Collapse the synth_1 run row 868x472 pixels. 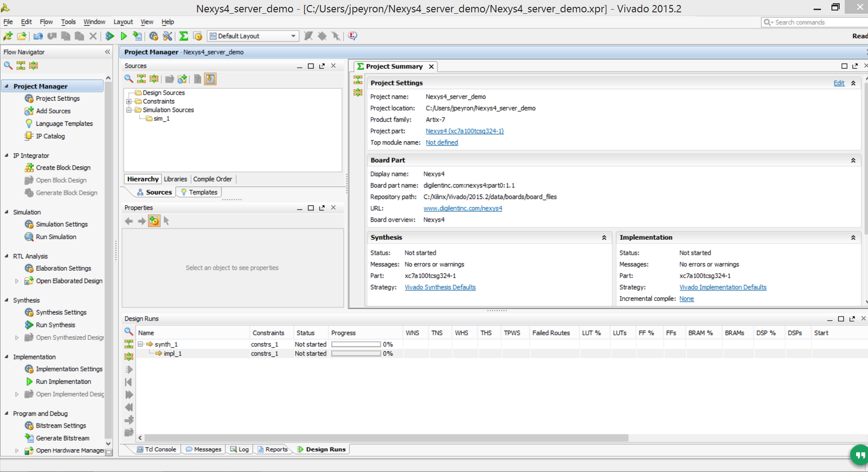pyautogui.click(x=141, y=344)
